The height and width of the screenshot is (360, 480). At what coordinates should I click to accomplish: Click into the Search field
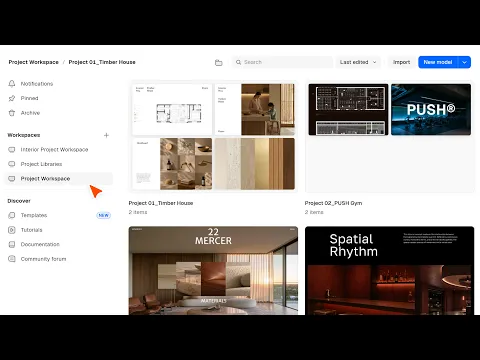click(x=282, y=62)
